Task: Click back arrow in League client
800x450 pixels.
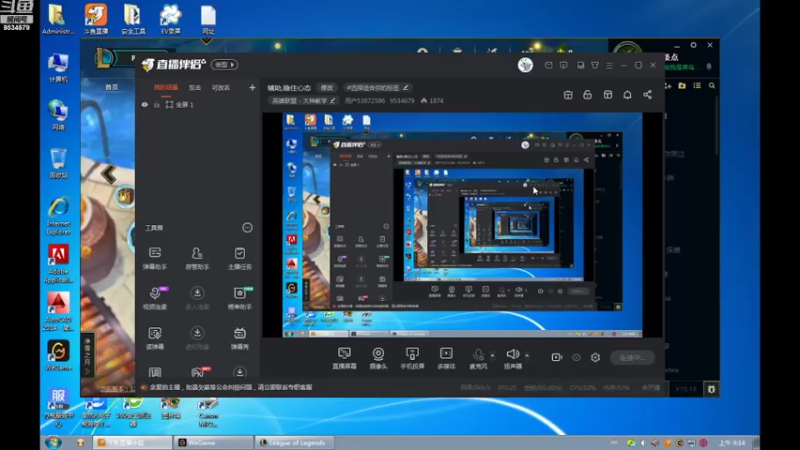Action: (x=108, y=174)
